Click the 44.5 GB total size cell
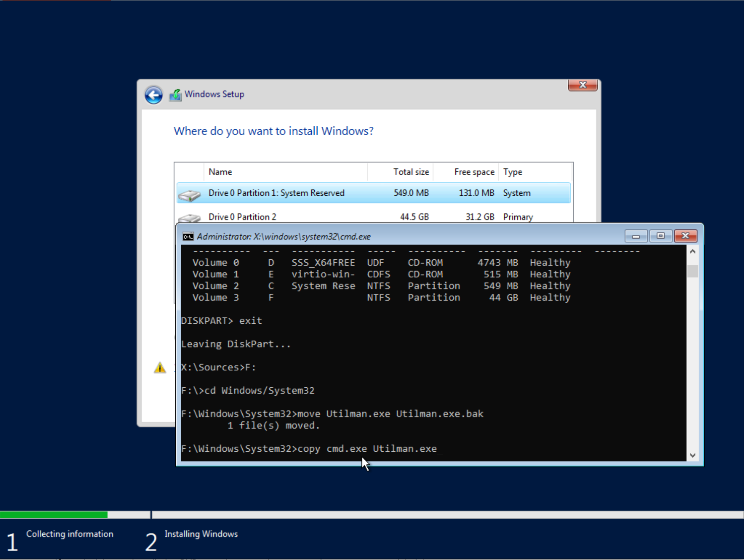 [x=414, y=217]
